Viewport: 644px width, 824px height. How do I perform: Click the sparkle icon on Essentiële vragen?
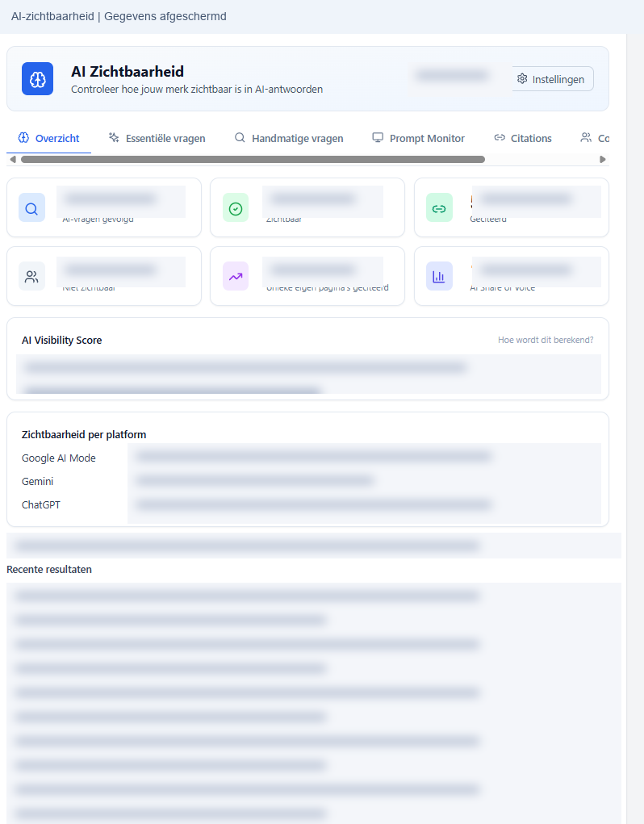pos(114,138)
